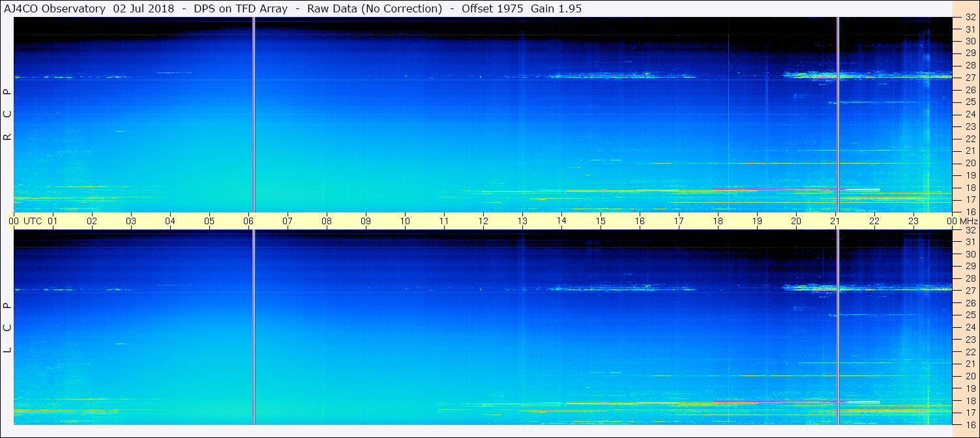Click the 18 MHz tick in the RCP panel
The height and width of the screenshot is (438, 980).
click(x=970, y=187)
